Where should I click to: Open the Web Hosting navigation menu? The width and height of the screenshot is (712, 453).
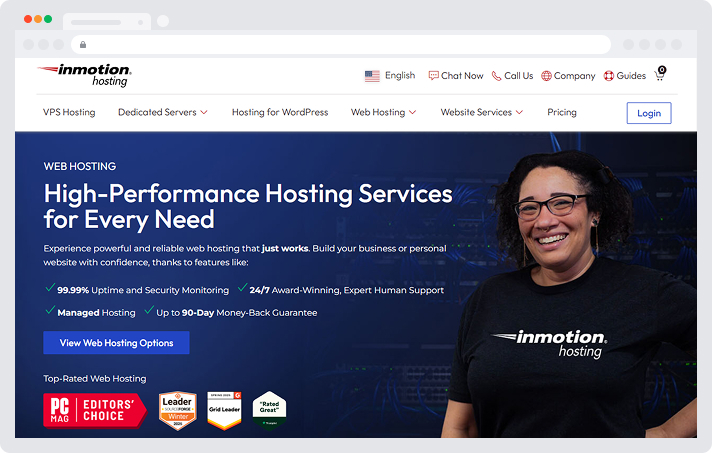coord(378,112)
